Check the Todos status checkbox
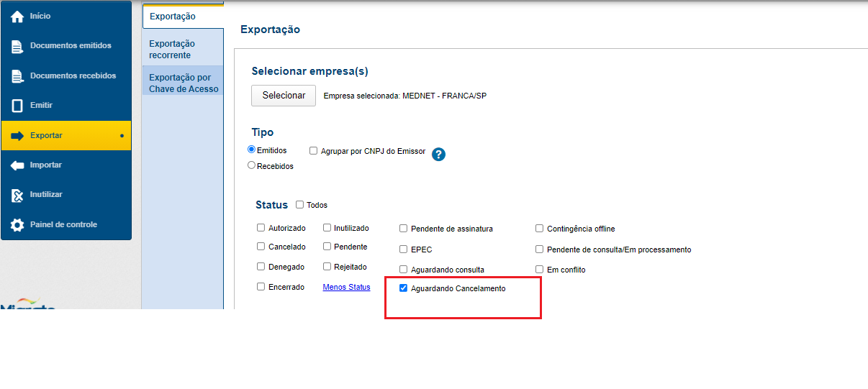This screenshot has height=389, width=868. pyautogui.click(x=299, y=205)
